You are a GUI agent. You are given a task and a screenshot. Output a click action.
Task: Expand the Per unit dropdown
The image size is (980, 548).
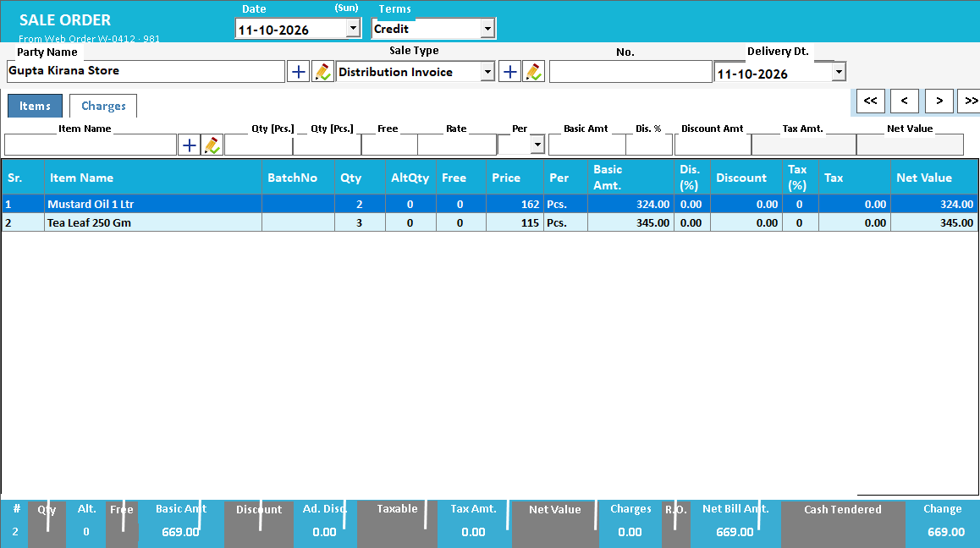click(537, 145)
